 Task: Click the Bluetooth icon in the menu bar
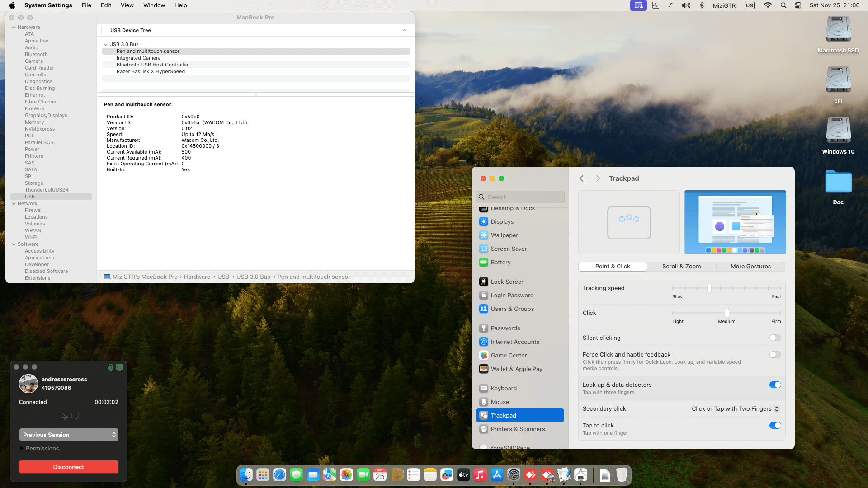(x=702, y=5)
